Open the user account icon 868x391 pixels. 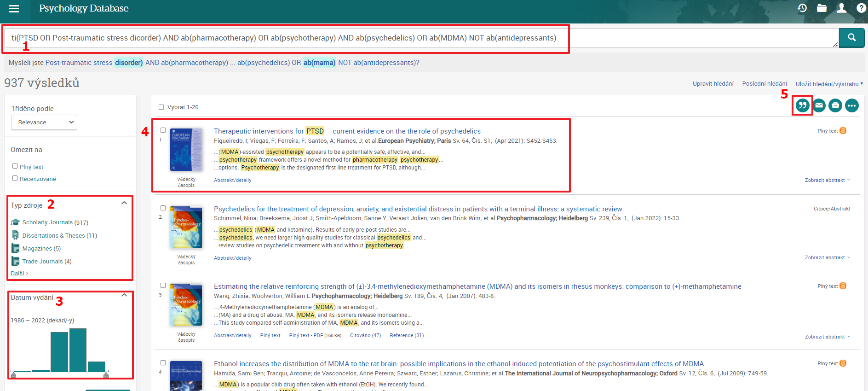click(x=841, y=8)
